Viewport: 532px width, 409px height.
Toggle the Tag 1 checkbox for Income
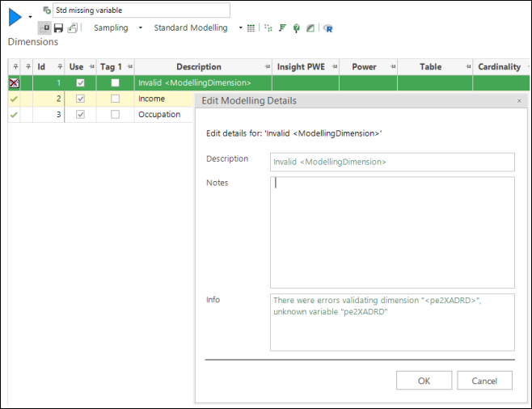[116, 99]
